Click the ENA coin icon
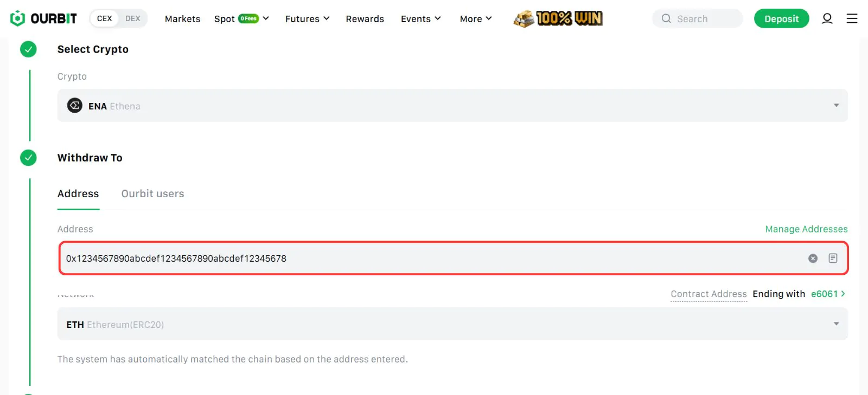868x395 pixels. pyautogui.click(x=75, y=106)
